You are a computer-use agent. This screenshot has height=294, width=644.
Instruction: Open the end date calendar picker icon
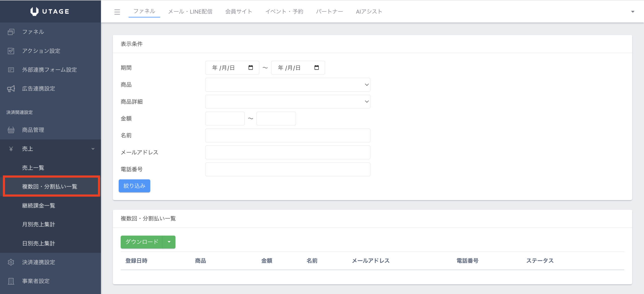pyautogui.click(x=316, y=68)
